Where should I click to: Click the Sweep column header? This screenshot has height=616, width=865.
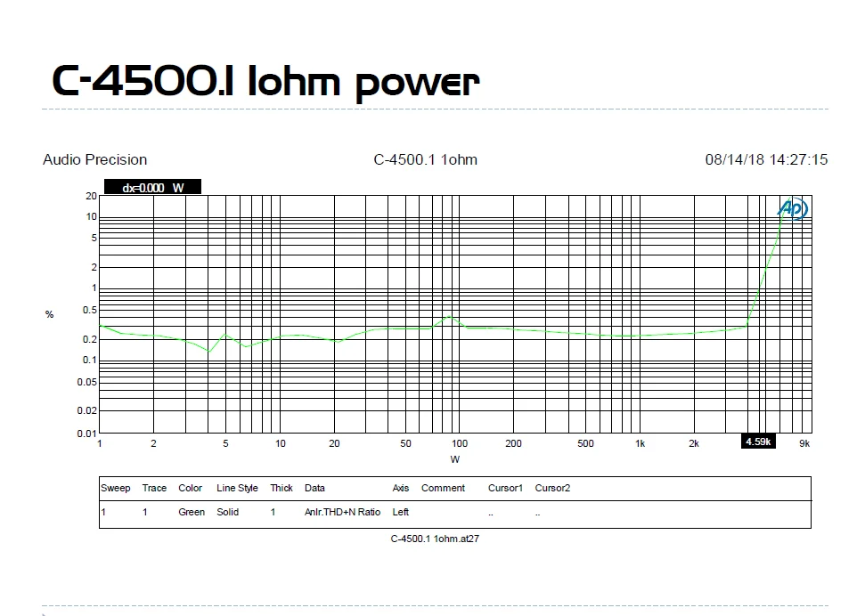click(x=115, y=488)
